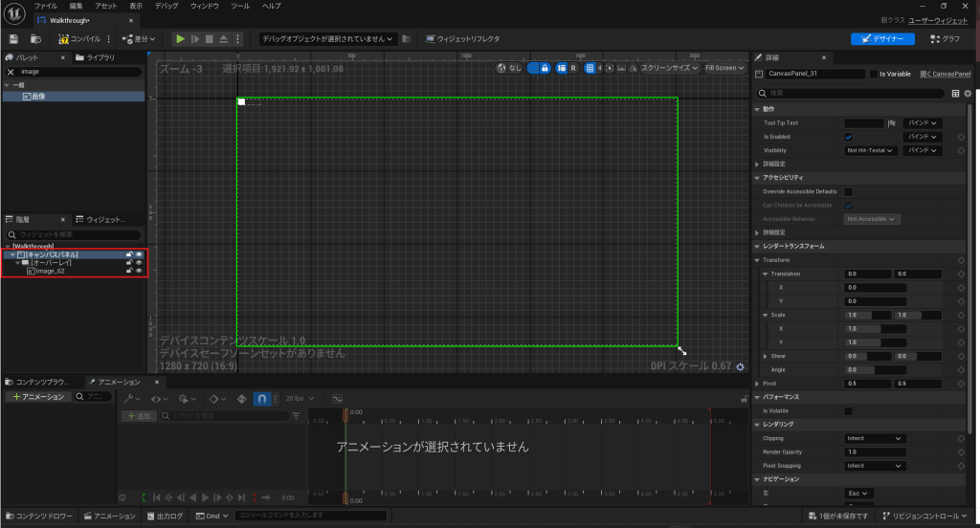Click the save icon in the toolbar
The width and height of the screenshot is (980, 528).
(x=13, y=39)
